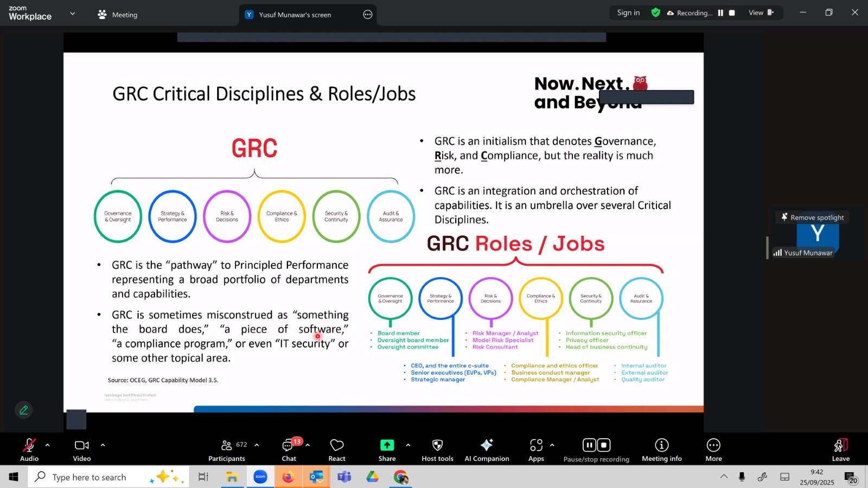Open Zoom Workplace dropdown chevron
Screen dimensions: 868x488
coord(73,14)
